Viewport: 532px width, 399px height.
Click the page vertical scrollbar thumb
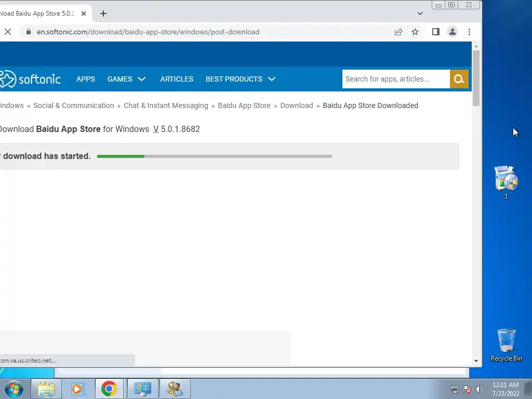tap(476, 78)
